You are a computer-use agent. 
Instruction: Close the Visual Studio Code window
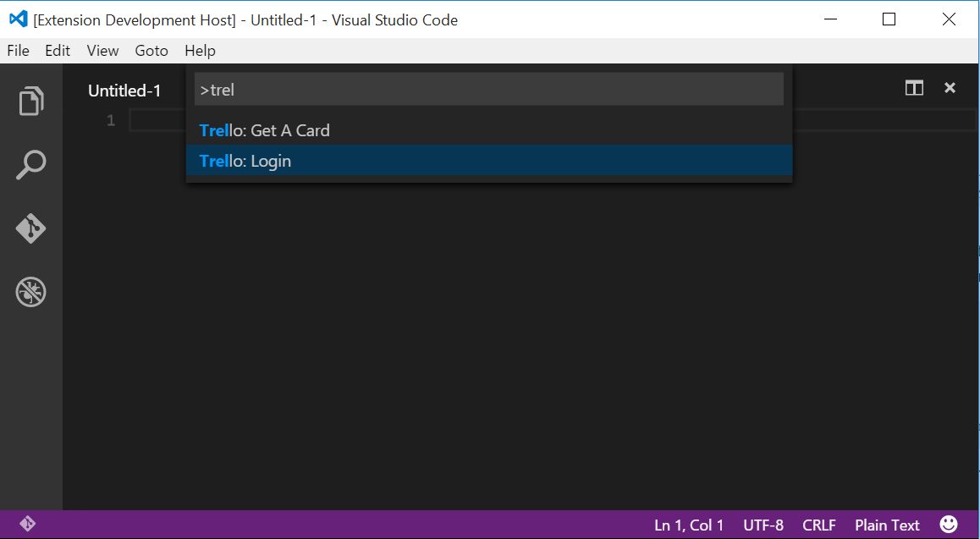click(x=949, y=19)
